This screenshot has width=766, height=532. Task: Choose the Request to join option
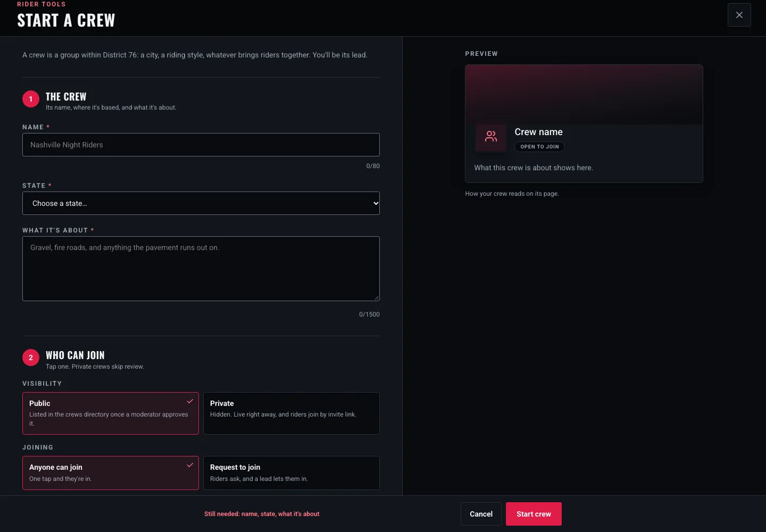click(x=292, y=473)
